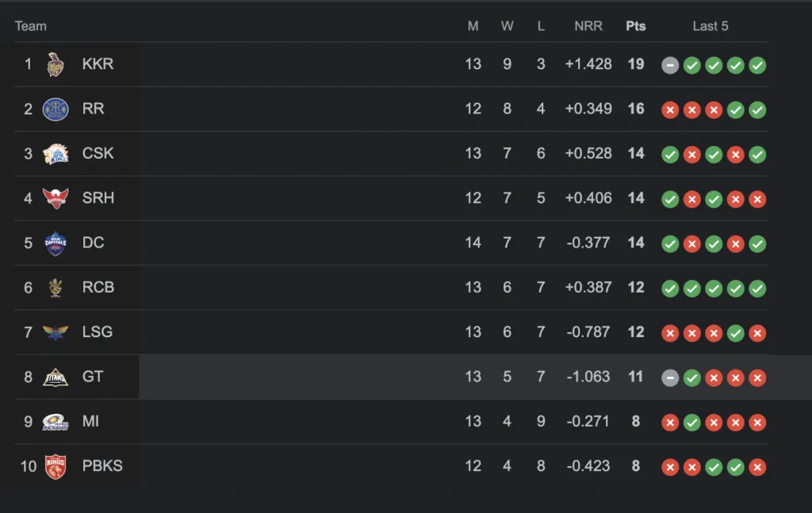Select the Pts column header

coord(636,26)
